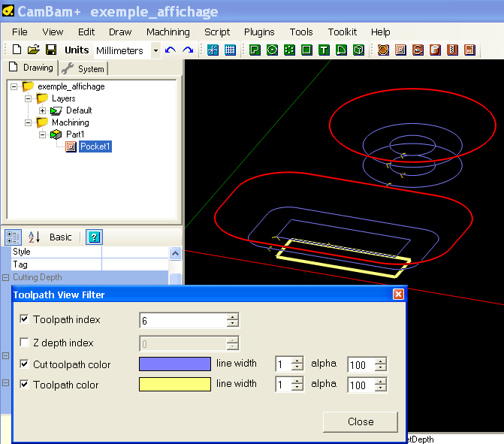Open the Script menu
Viewport: 504px width, 444px height.
click(217, 32)
